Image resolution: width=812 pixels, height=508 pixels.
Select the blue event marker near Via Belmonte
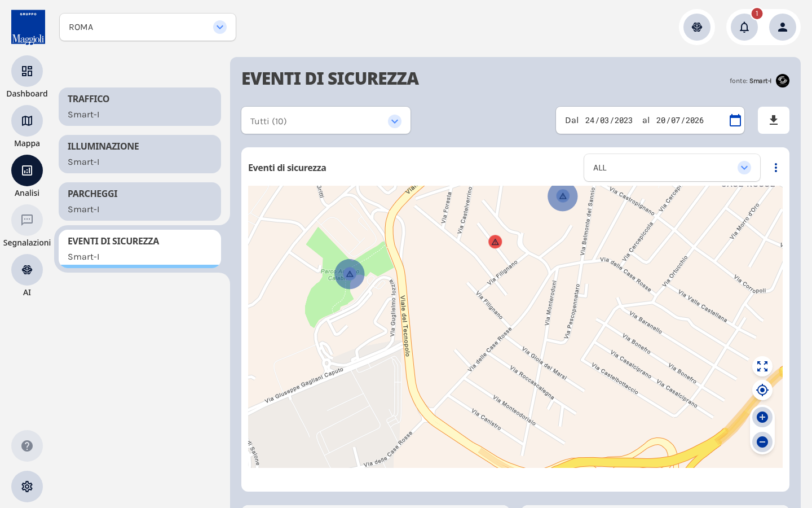click(x=563, y=196)
